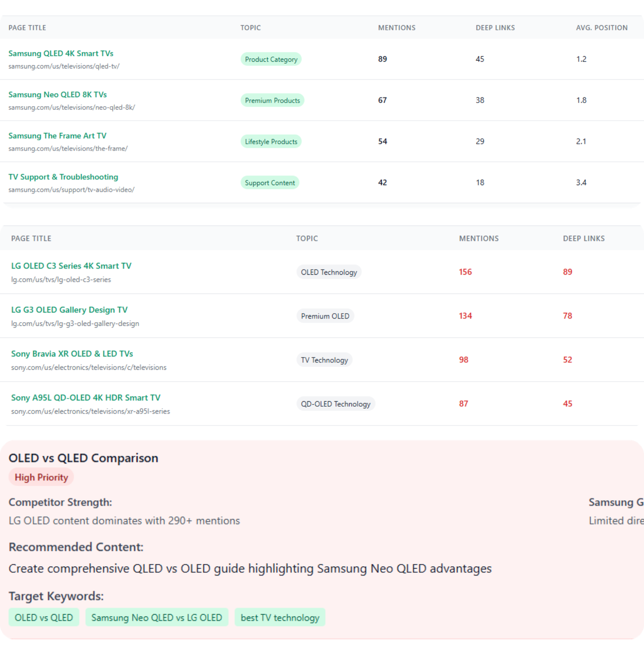This screenshot has height=648, width=644.
Task: Click sony.com xr-a95l-series URL text
Action: click(x=91, y=411)
